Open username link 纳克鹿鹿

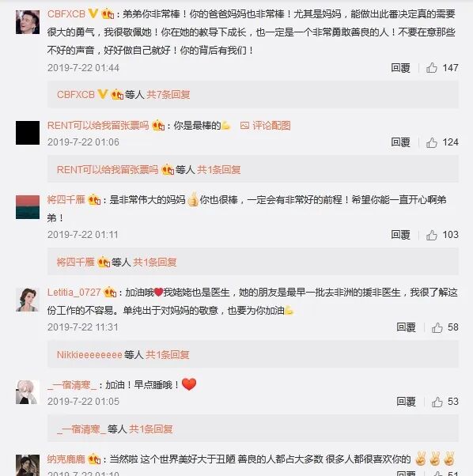(66, 459)
